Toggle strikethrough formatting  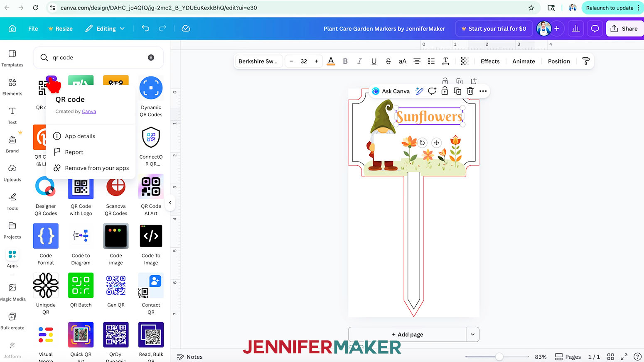tap(388, 61)
